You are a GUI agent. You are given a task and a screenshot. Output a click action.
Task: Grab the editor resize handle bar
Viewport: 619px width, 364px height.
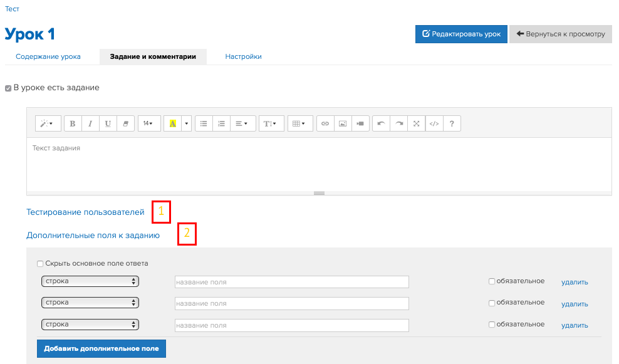[x=319, y=193]
